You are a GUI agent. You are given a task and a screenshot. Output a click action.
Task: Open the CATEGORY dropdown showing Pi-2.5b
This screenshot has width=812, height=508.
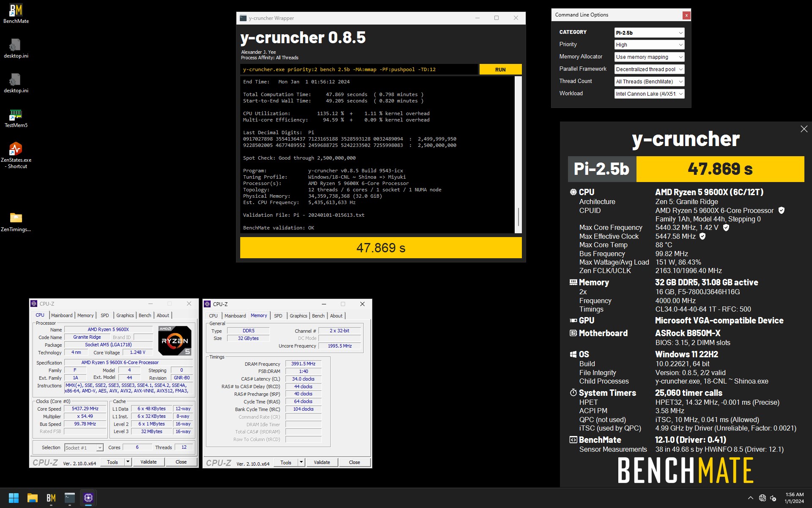tap(649, 33)
